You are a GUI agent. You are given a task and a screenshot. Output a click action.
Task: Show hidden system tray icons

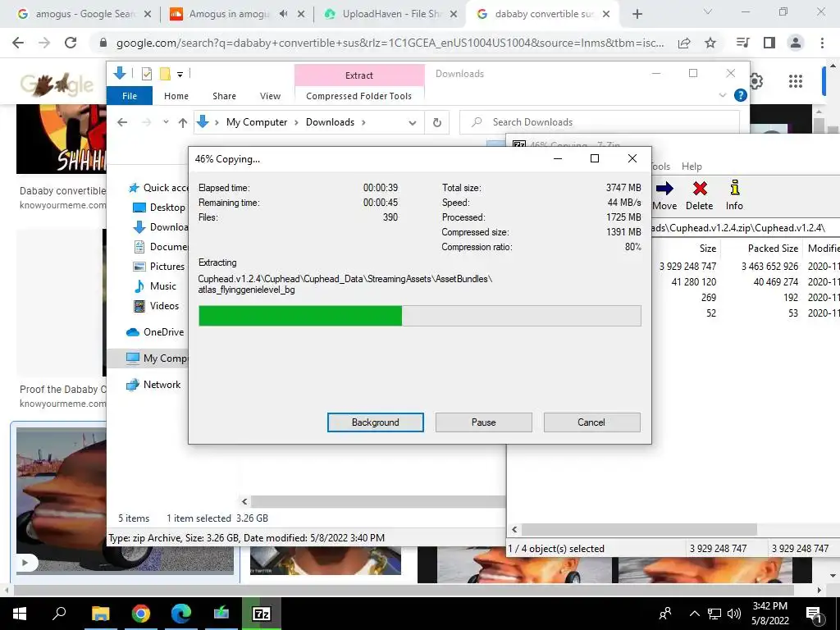click(x=694, y=614)
